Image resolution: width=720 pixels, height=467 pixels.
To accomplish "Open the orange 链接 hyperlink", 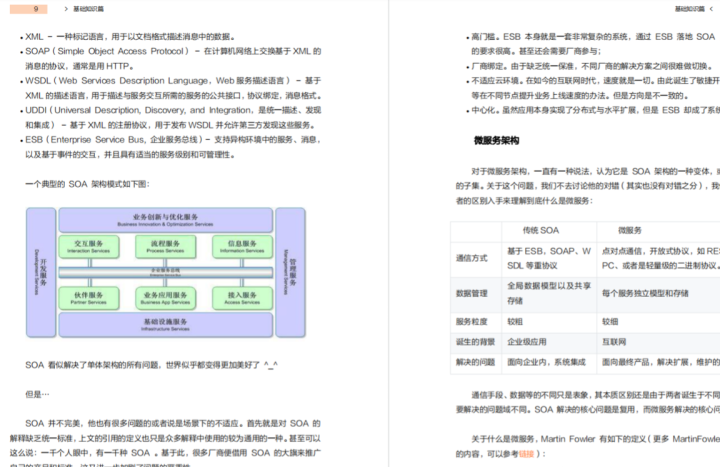I will [x=526, y=454].
